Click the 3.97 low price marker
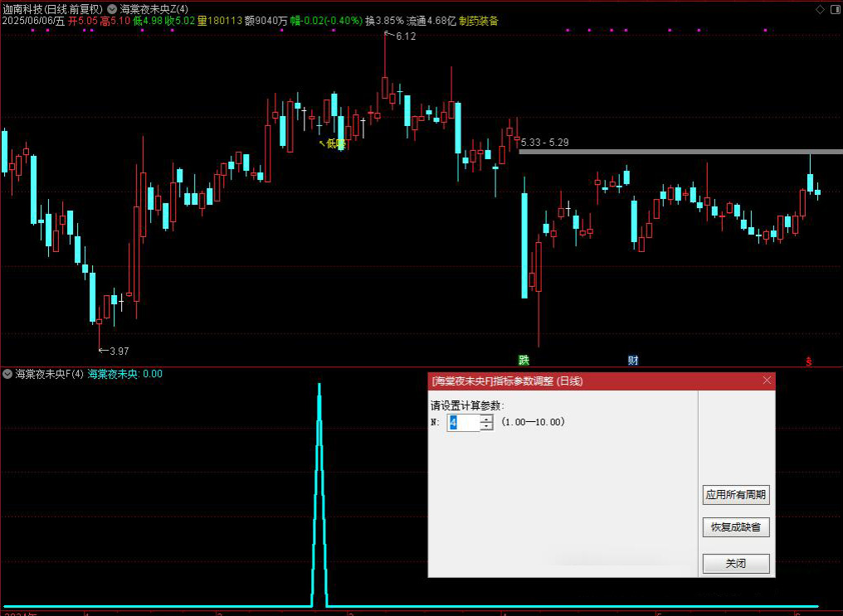The height and width of the screenshot is (616, 843). 118,351
